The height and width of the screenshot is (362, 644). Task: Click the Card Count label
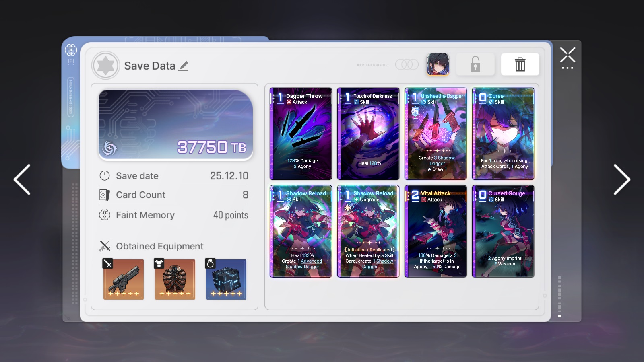click(x=141, y=195)
